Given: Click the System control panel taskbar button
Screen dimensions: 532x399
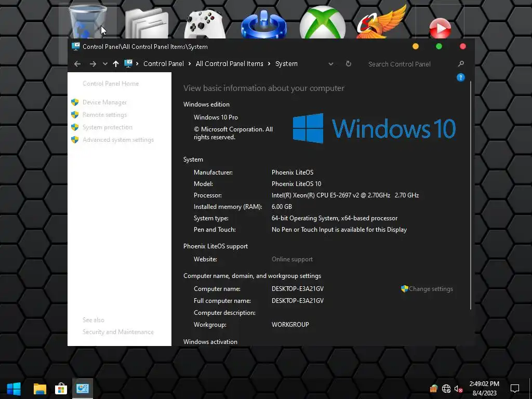Looking at the screenshot, I should 83,389.
